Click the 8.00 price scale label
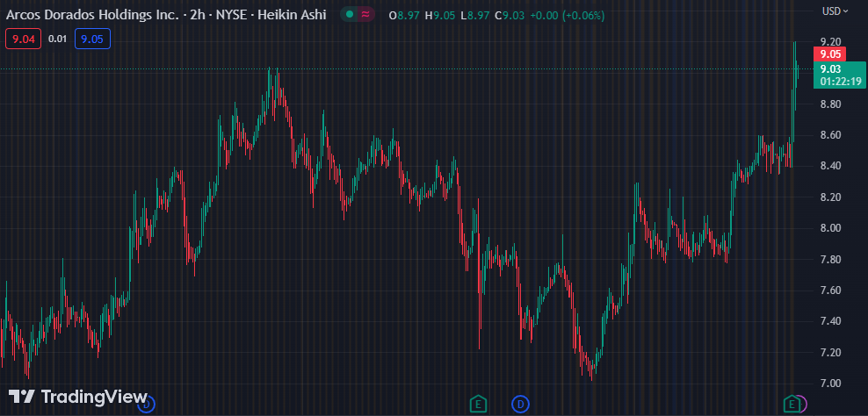 click(x=830, y=228)
